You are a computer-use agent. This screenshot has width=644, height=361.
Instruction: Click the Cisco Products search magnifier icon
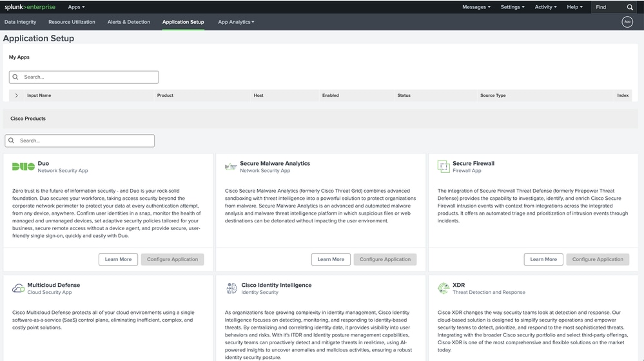[12, 141]
